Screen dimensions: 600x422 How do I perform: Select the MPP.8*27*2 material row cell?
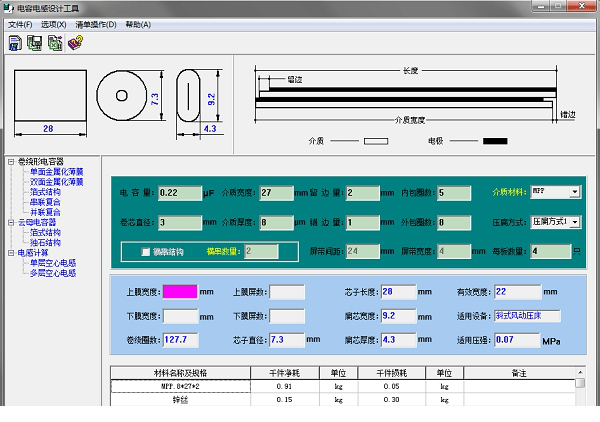[x=180, y=386]
